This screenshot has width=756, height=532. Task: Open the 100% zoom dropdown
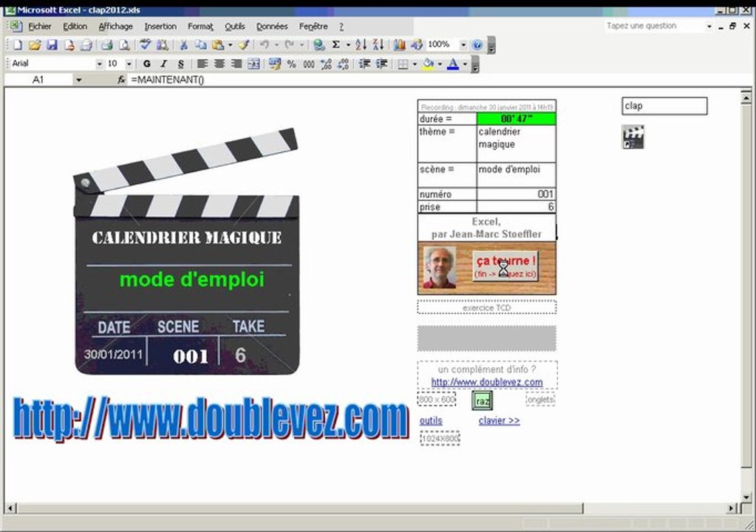tap(463, 45)
